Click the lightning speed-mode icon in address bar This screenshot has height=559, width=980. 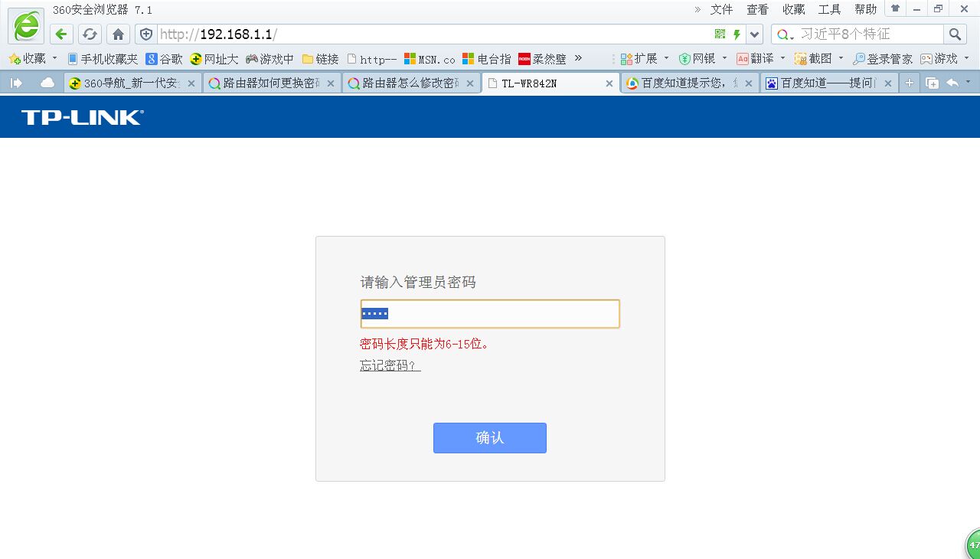[x=737, y=34]
